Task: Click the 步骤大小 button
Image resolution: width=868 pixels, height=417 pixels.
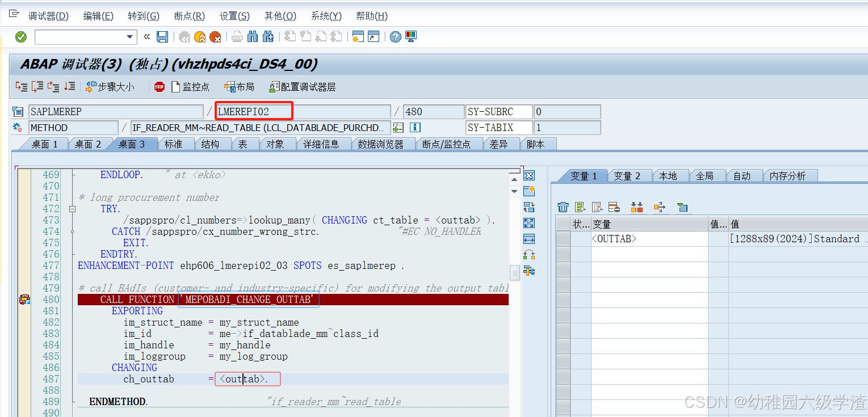Action: (x=110, y=87)
